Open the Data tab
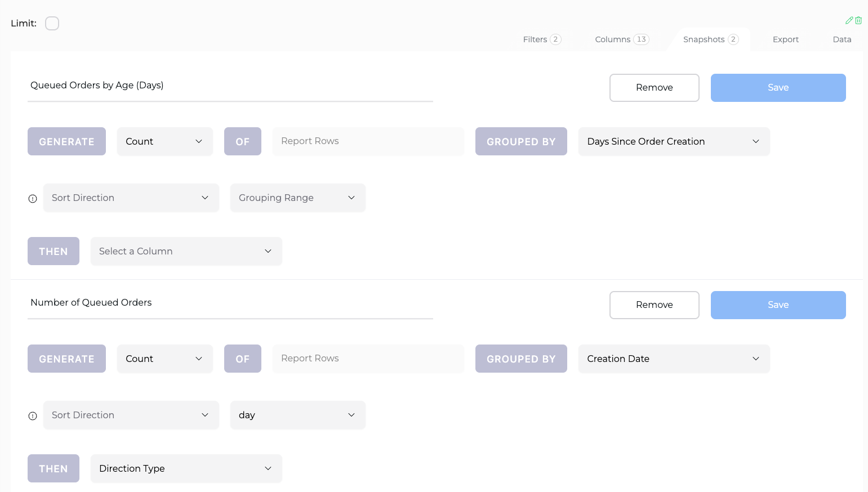The width and height of the screenshot is (868, 492). coord(842,39)
